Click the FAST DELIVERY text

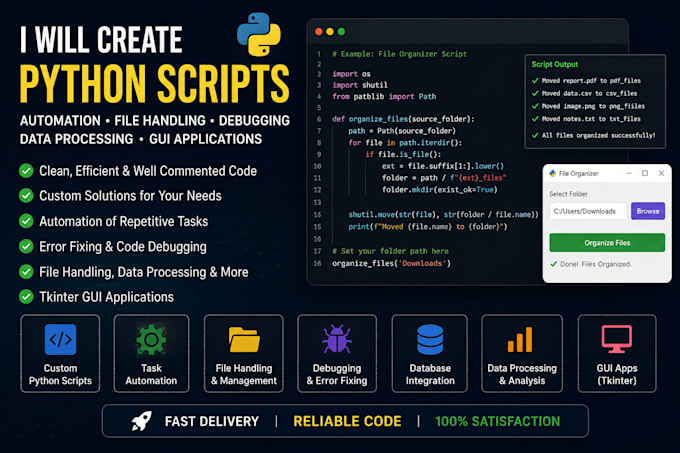coord(212,421)
